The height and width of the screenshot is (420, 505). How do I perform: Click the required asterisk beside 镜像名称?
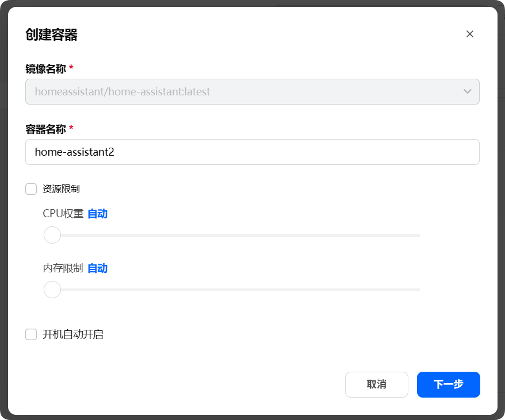click(x=70, y=67)
